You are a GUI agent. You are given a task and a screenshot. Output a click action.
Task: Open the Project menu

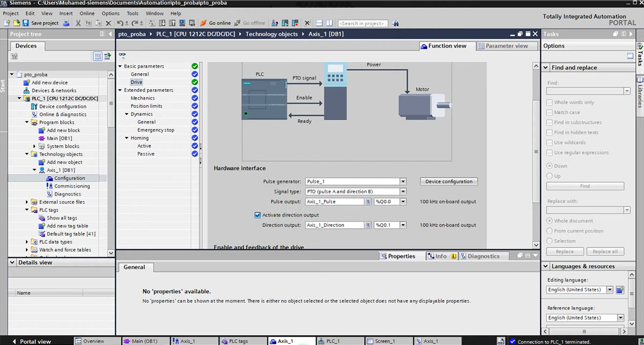coord(11,13)
